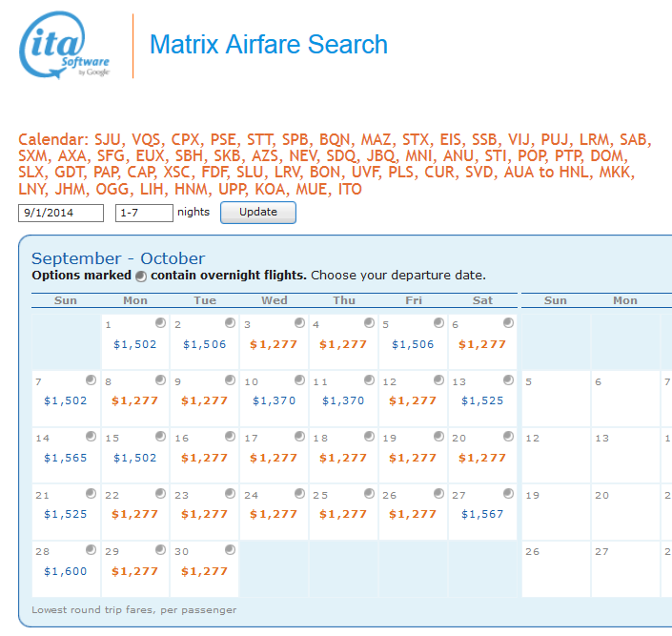Click the overnight icon on September 30
The height and width of the screenshot is (636, 672).
pos(230,550)
